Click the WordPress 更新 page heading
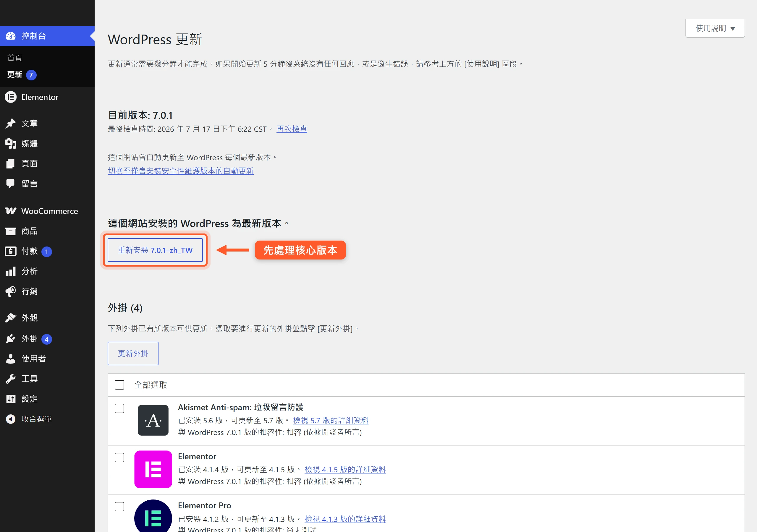Viewport: 757px width, 532px height. point(155,40)
